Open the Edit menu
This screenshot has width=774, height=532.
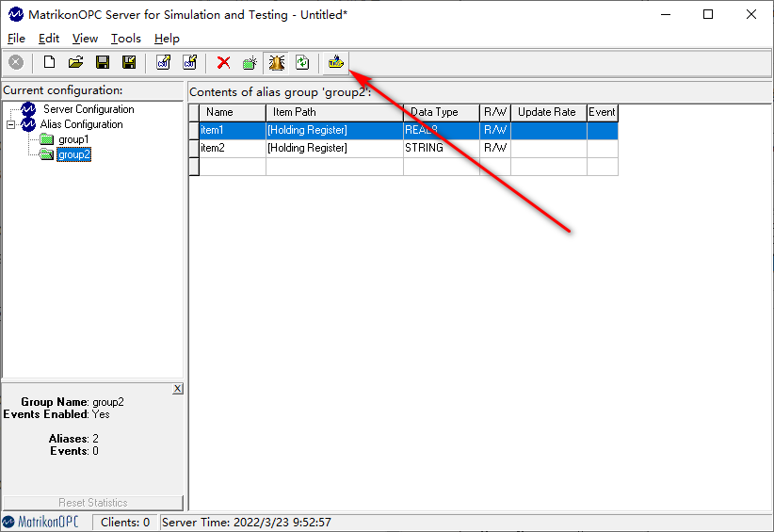49,39
